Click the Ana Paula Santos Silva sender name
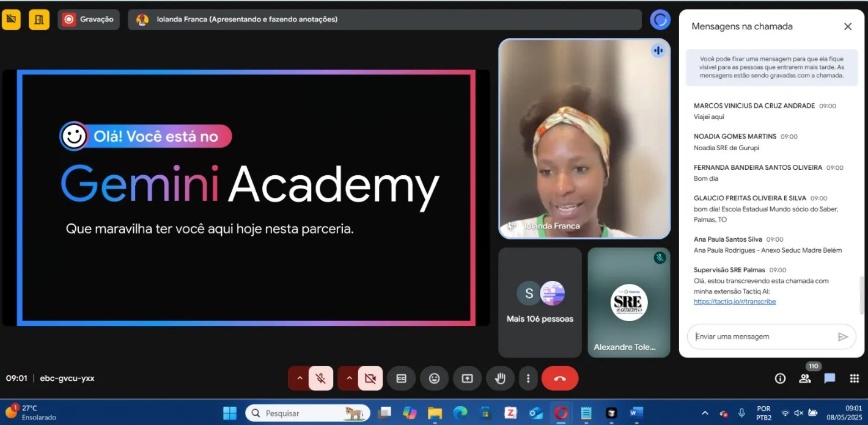868x425 pixels. (728, 239)
